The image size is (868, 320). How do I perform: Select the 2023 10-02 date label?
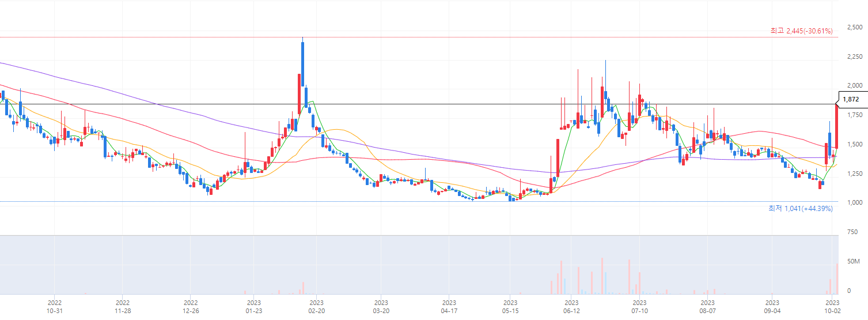click(832, 306)
